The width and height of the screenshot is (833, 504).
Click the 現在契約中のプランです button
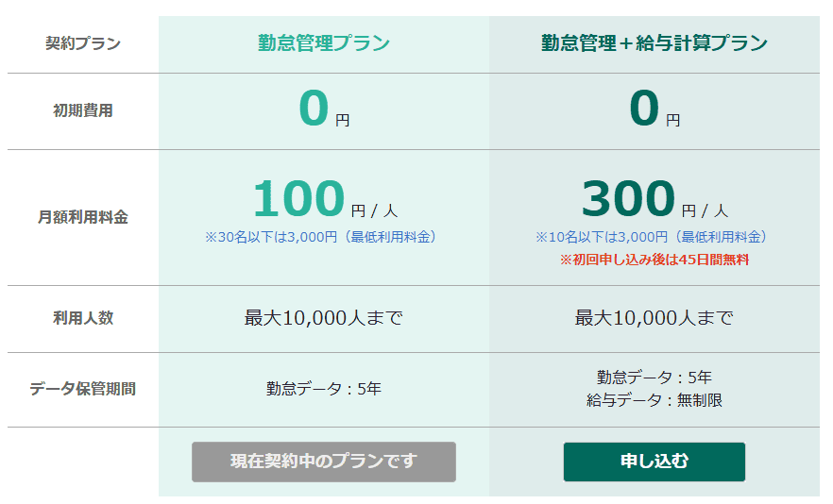[324, 462]
